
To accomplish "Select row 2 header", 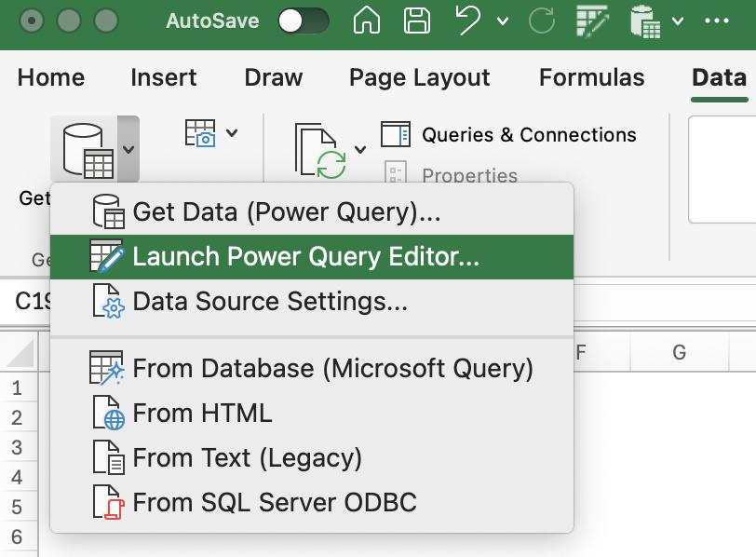I will (x=19, y=417).
